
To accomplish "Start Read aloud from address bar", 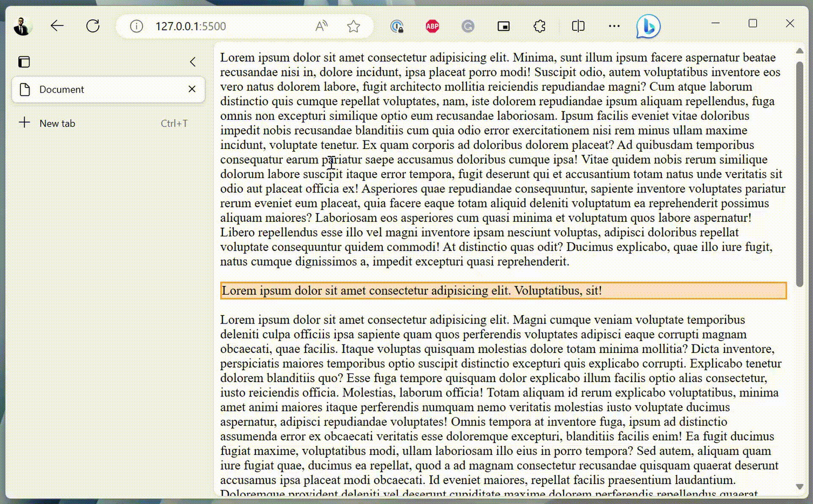I will pyautogui.click(x=322, y=26).
